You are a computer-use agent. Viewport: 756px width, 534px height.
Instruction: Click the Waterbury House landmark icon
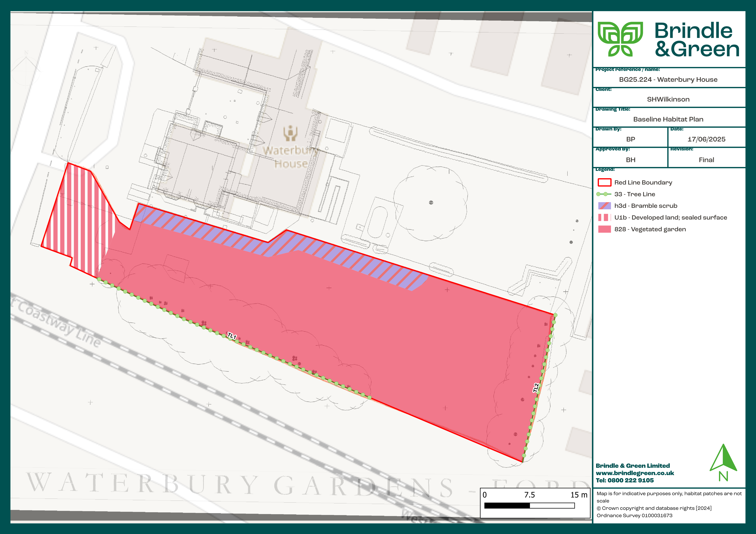[x=290, y=133]
